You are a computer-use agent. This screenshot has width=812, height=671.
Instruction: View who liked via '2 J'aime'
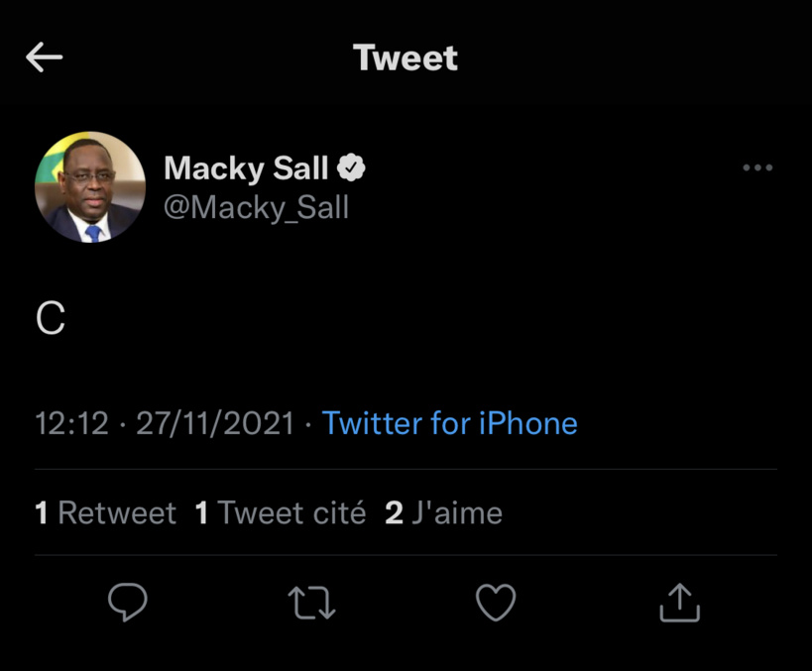[443, 512]
